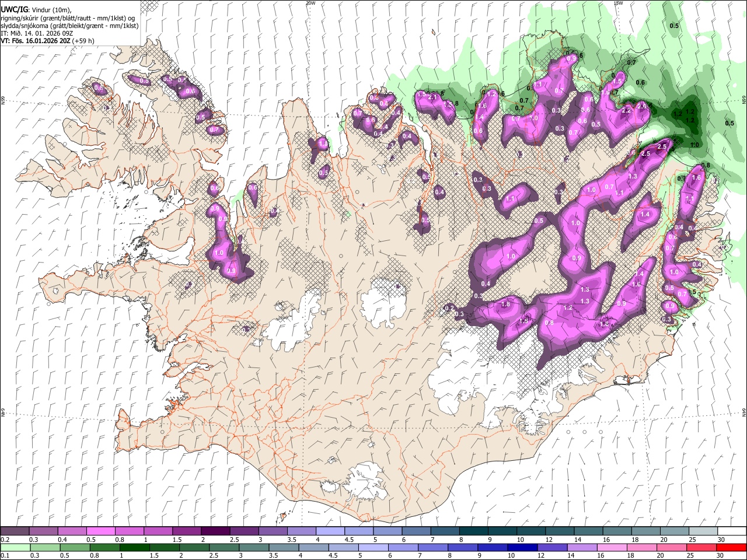This screenshot has height=560, width=747.
Task: Click the '66N' latitude label on the right edge
Action: pyautogui.click(x=744, y=101)
